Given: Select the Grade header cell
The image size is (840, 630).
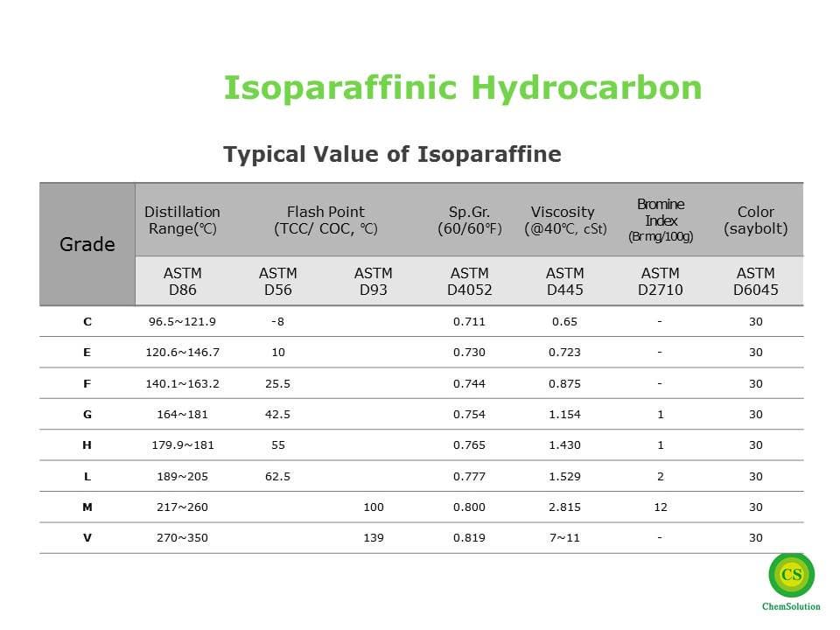Looking at the screenshot, I should click(x=87, y=243).
